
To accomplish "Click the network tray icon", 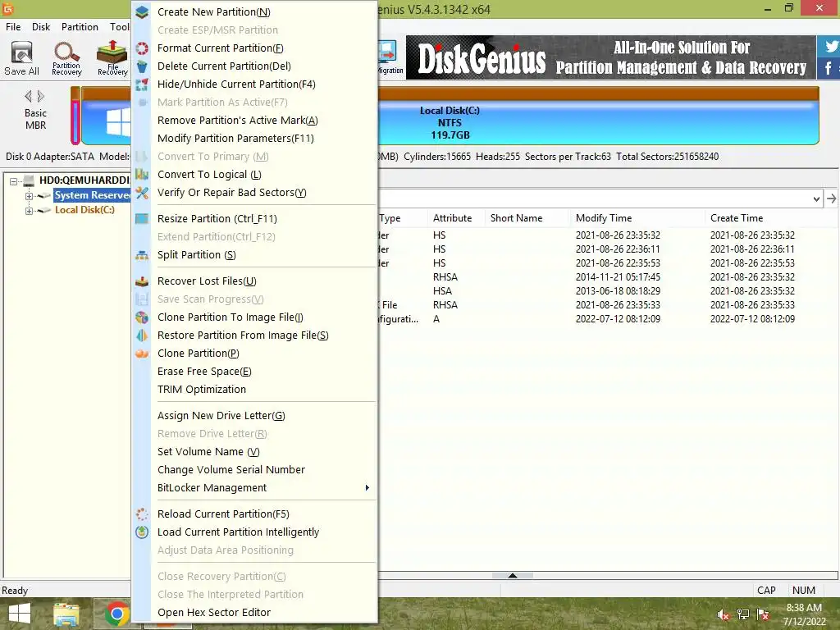I will (743, 614).
